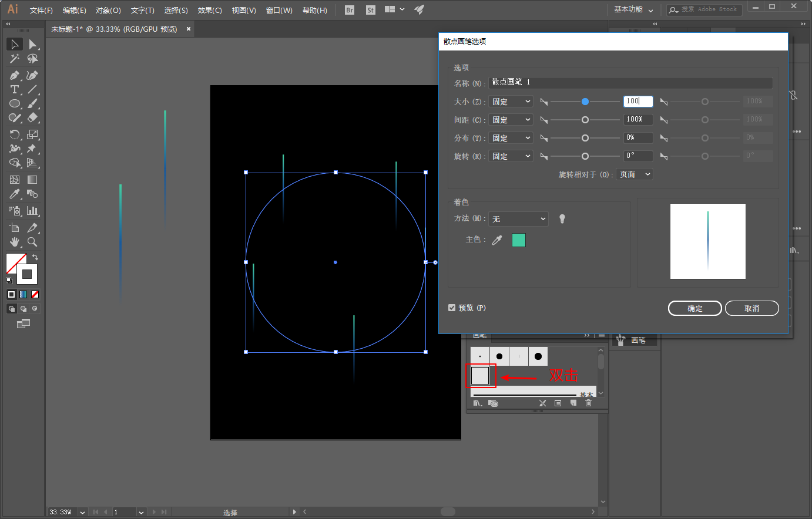Expand the 方法 (M) 无 dropdown
812x519 pixels.
click(519, 219)
